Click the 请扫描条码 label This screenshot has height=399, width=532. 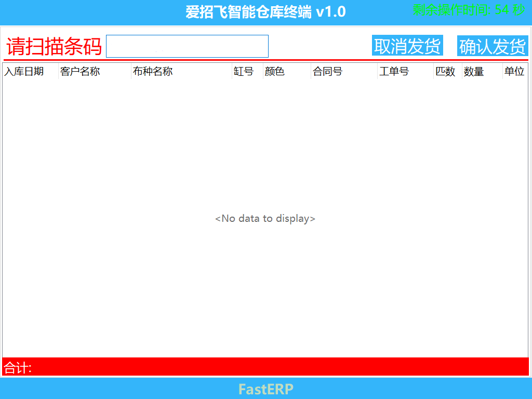[54, 46]
